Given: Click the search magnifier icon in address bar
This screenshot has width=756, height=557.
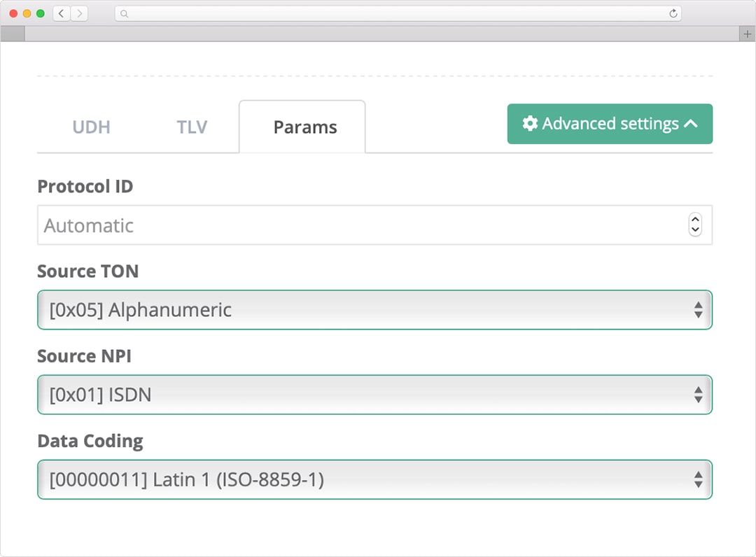Looking at the screenshot, I should (x=124, y=14).
